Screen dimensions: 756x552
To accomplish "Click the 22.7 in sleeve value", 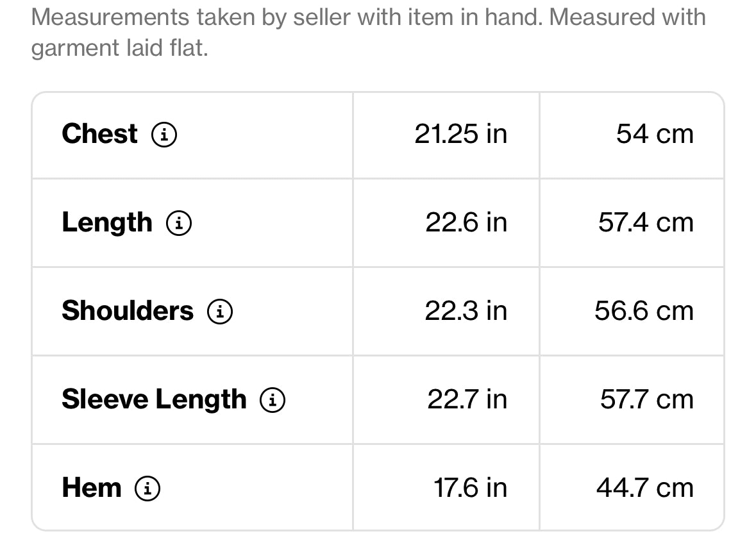I will click(x=467, y=399).
